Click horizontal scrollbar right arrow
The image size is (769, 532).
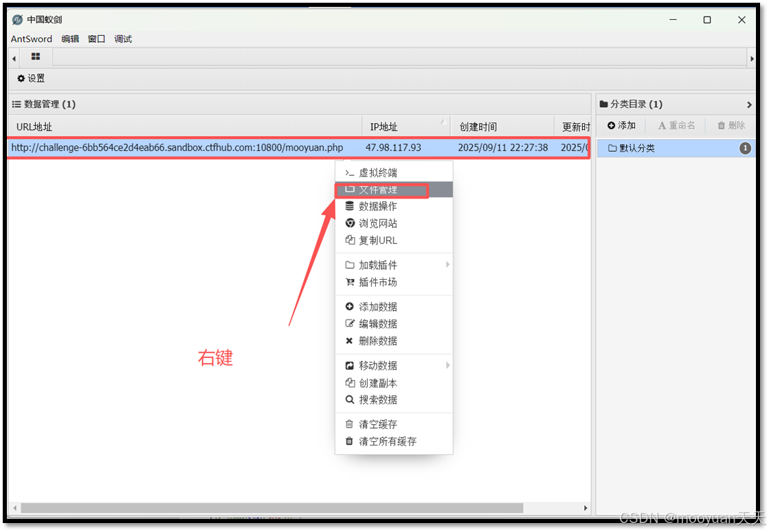click(585, 508)
